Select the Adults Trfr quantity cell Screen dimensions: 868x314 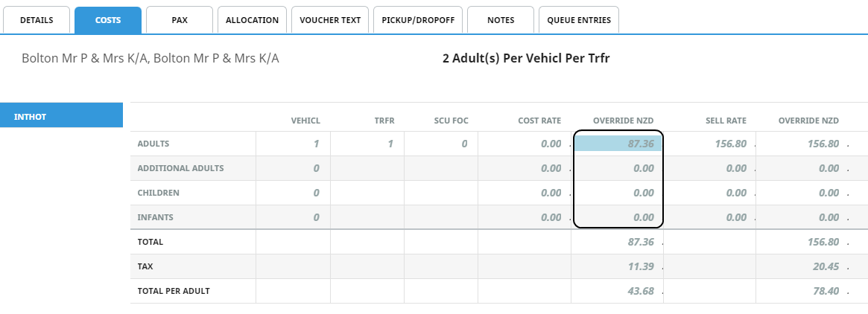click(x=367, y=144)
